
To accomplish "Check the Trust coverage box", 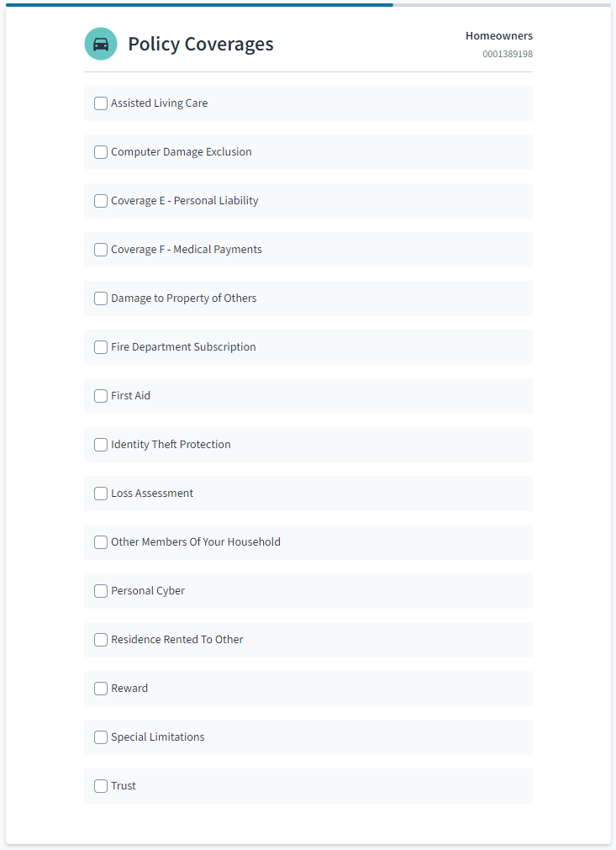I will coord(101,787).
